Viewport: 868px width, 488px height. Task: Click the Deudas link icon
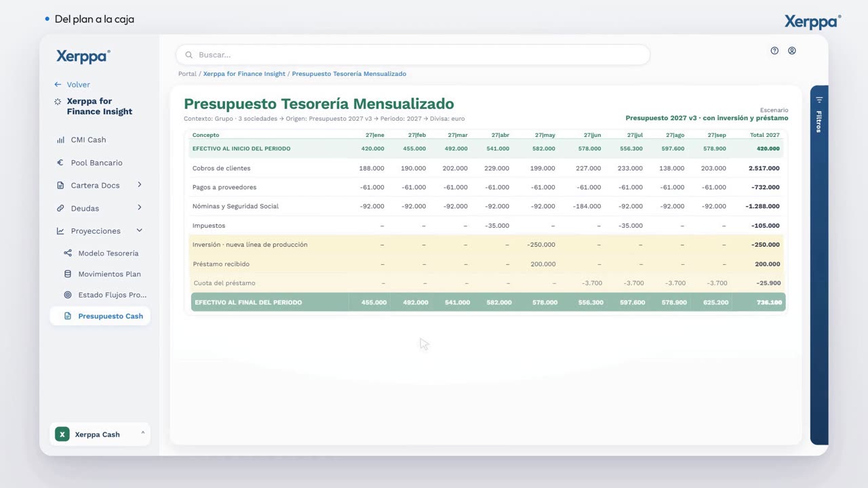[x=60, y=208]
